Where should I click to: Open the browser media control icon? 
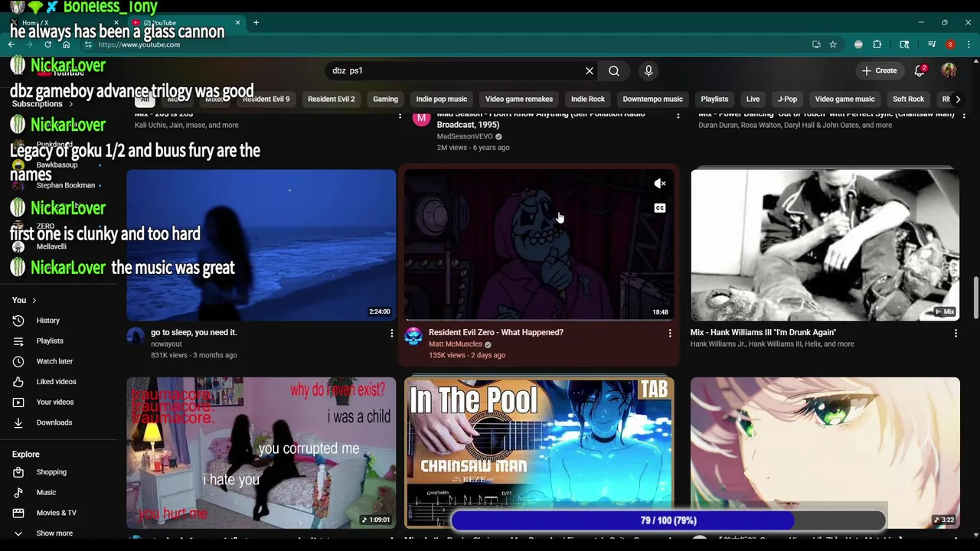point(932,44)
